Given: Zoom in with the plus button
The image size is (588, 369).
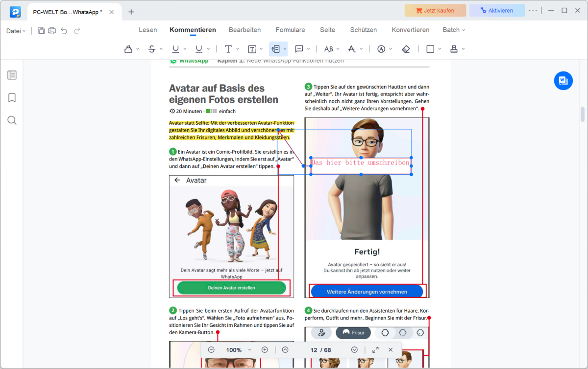Looking at the screenshot, I should (265, 350).
